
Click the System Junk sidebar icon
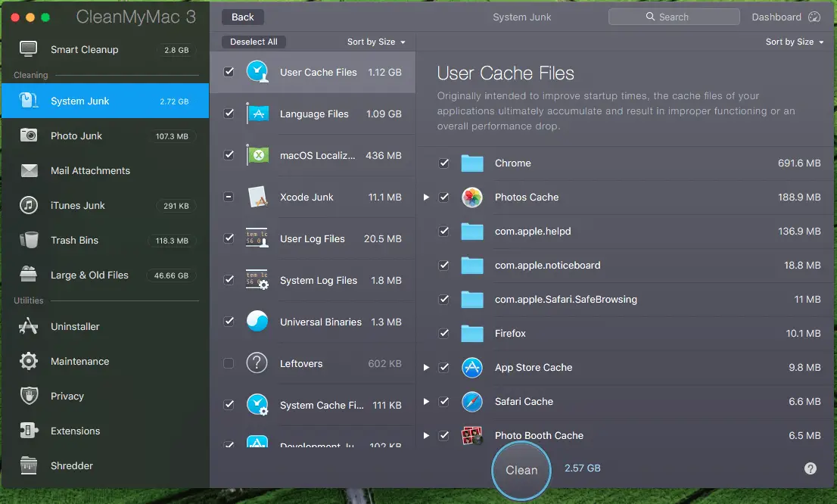click(28, 101)
